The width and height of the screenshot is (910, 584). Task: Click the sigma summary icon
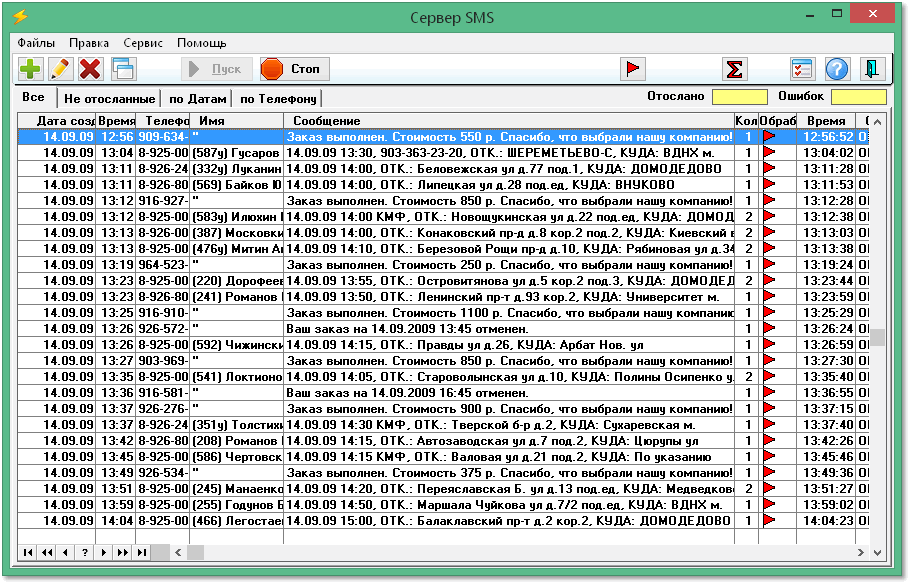point(735,69)
